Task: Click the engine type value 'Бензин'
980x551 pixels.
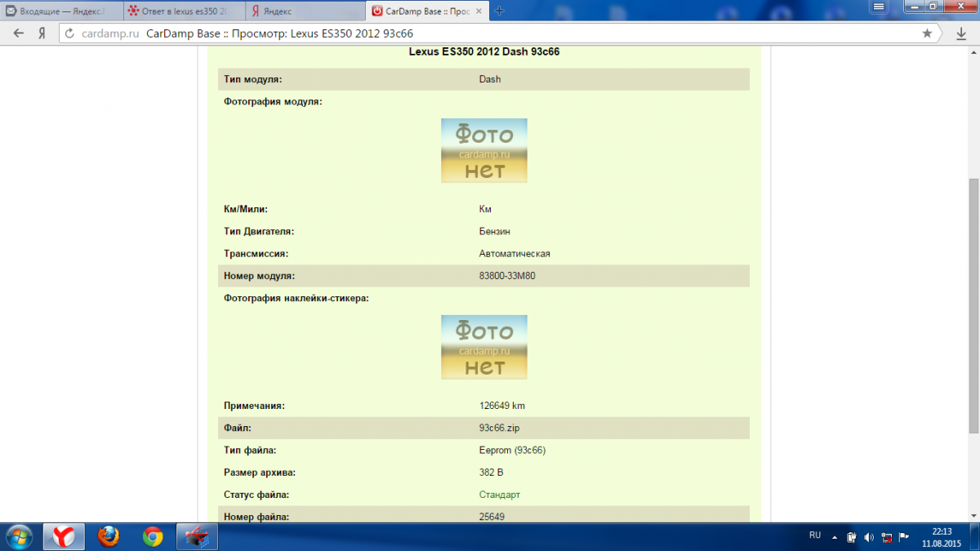Action: (495, 232)
